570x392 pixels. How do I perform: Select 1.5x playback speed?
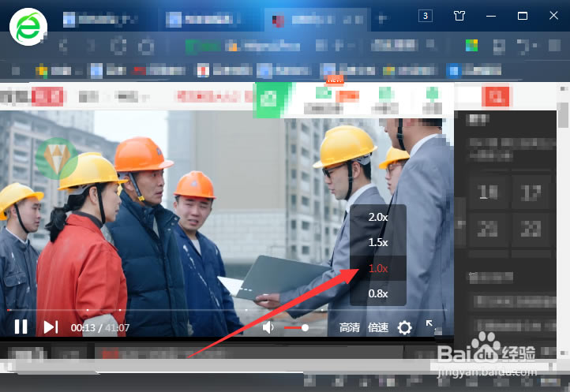[378, 242]
